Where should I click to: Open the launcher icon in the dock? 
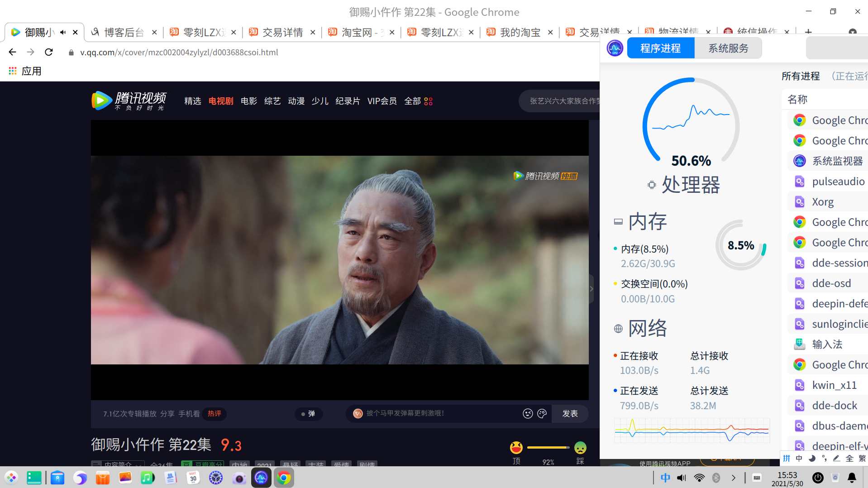pos(11,478)
